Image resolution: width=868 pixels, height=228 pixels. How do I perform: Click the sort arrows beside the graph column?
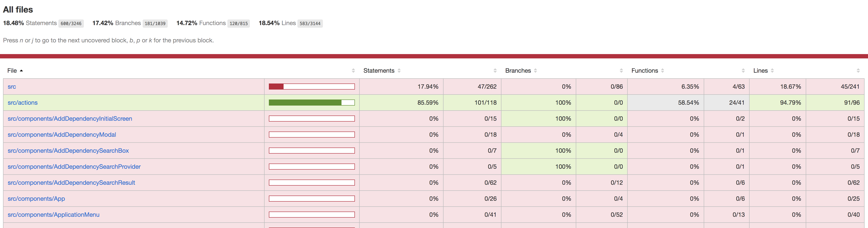(x=353, y=71)
